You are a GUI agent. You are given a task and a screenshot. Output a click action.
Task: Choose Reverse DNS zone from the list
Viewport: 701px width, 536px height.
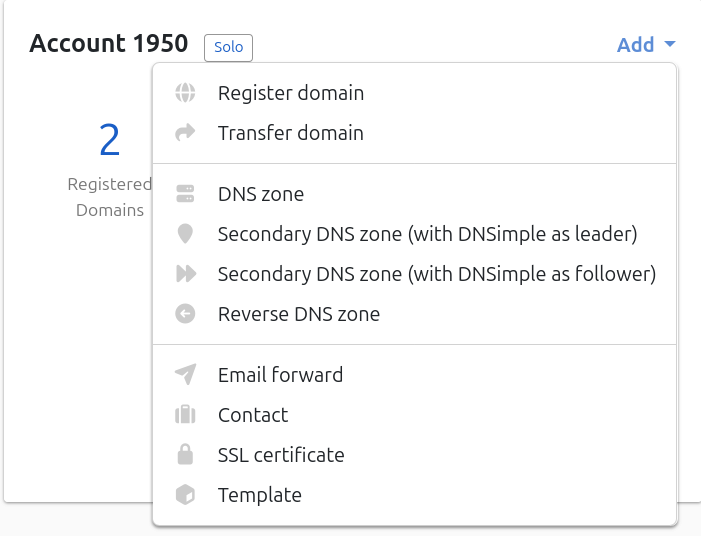pos(298,314)
